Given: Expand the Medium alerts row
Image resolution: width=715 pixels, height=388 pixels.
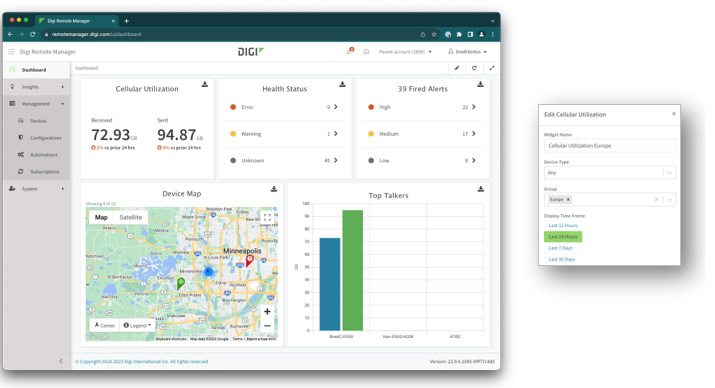Looking at the screenshot, I should [474, 134].
